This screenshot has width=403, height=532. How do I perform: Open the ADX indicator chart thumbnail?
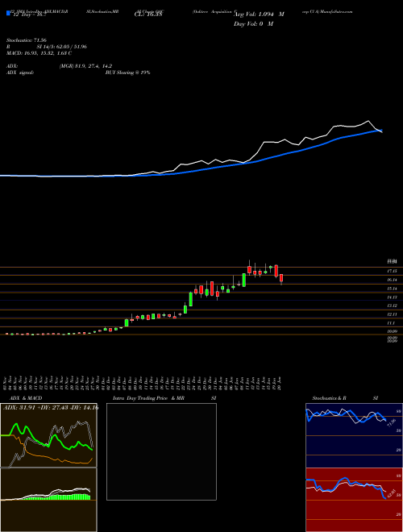tap(48, 435)
